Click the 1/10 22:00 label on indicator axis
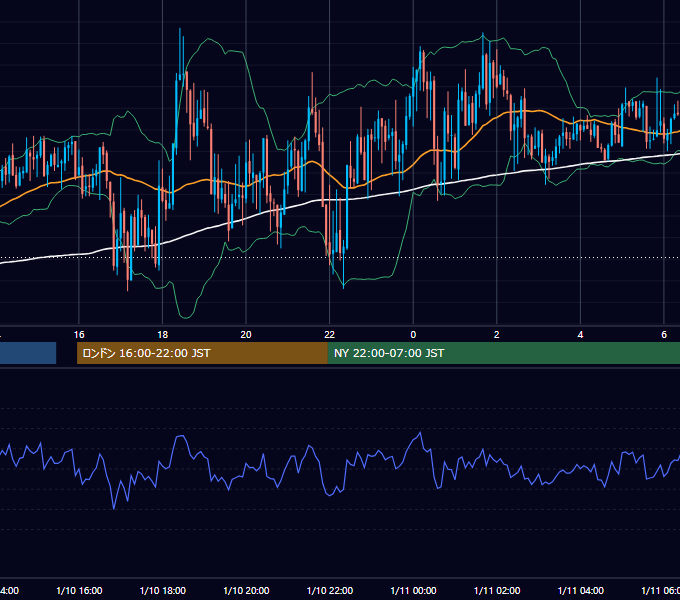Screen dimensions: 680x600 coord(330,591)
